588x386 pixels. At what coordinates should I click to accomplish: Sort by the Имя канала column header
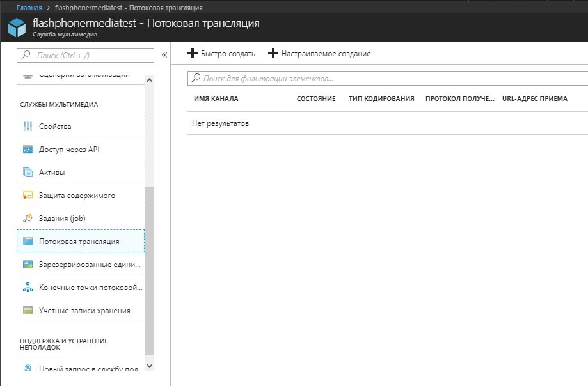pos(216,99)
